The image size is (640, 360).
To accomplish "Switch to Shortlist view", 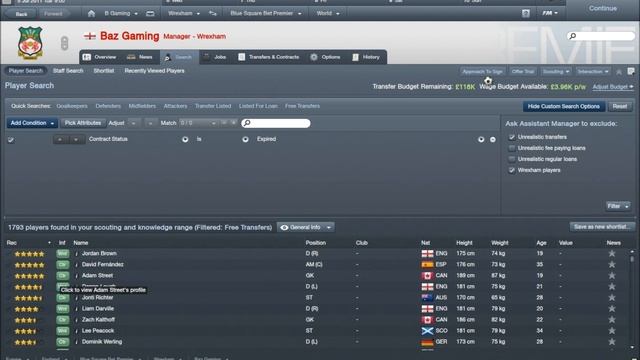I will 104,71.
